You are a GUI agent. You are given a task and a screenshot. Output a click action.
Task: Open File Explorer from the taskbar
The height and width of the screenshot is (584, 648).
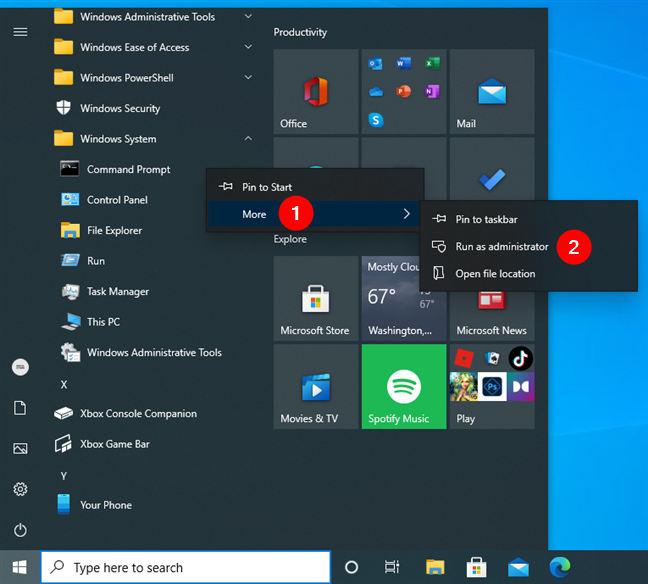(x=435, y=567)
